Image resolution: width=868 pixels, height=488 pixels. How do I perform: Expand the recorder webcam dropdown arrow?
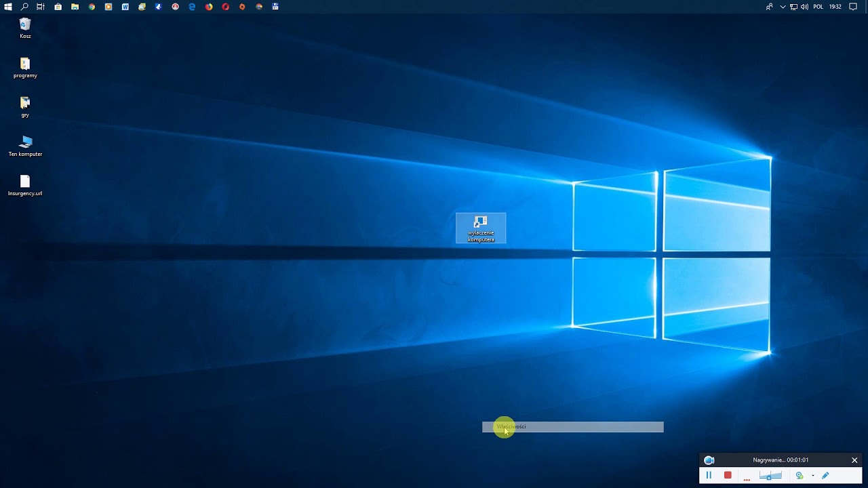812,476
